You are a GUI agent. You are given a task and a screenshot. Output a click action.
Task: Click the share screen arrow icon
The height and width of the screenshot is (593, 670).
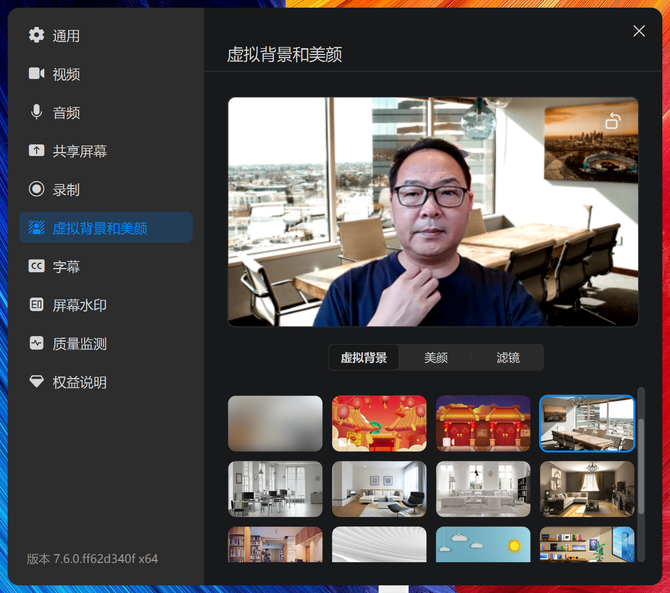36,150
